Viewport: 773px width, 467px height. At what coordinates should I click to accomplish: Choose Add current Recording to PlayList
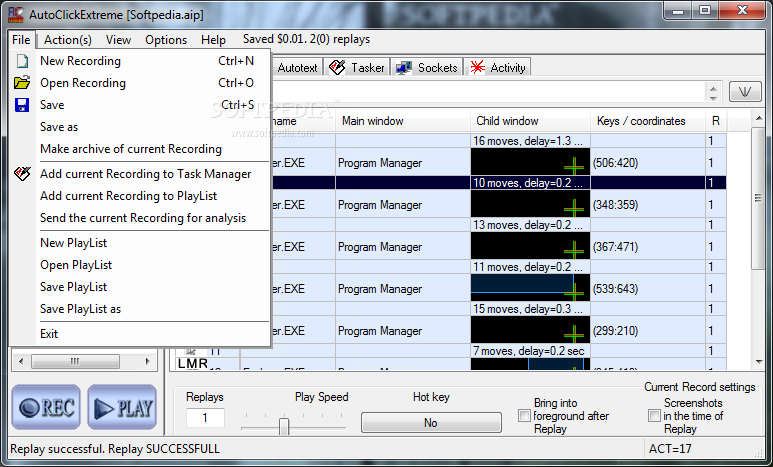(x=140, y=196)
